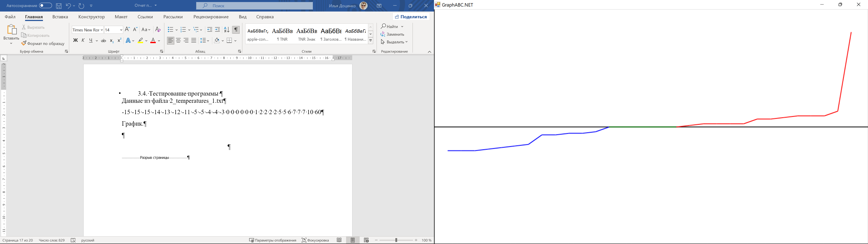Click the shading paint bucket icon

(x=217, y=40)
